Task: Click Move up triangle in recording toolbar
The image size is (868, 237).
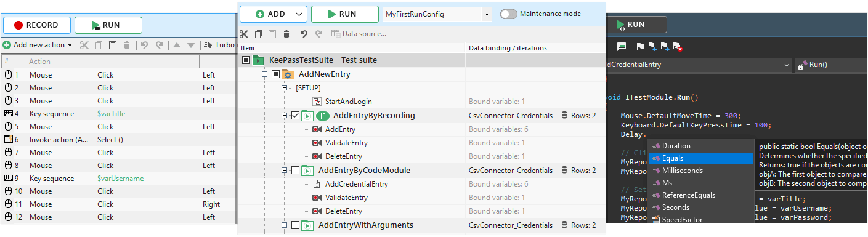Action: point(177,45)
